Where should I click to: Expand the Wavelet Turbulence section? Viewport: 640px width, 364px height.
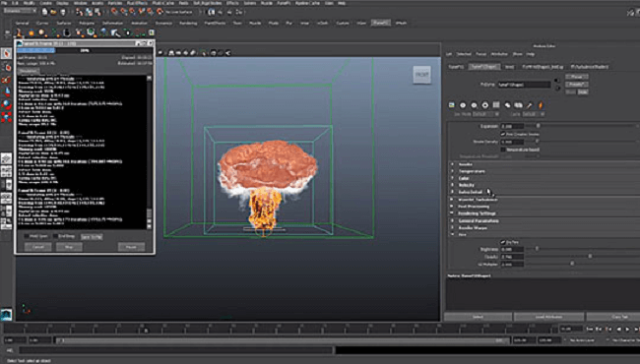[x=452, y=200]
